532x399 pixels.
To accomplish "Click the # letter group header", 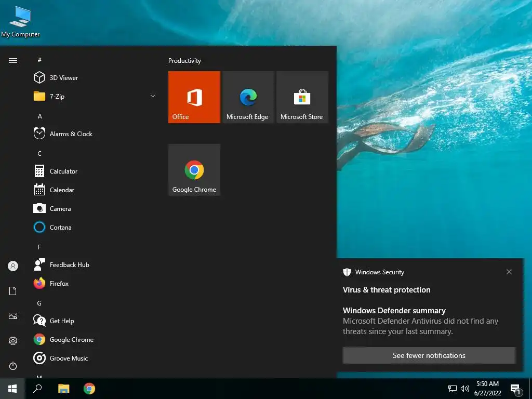I will coord(39,60).
